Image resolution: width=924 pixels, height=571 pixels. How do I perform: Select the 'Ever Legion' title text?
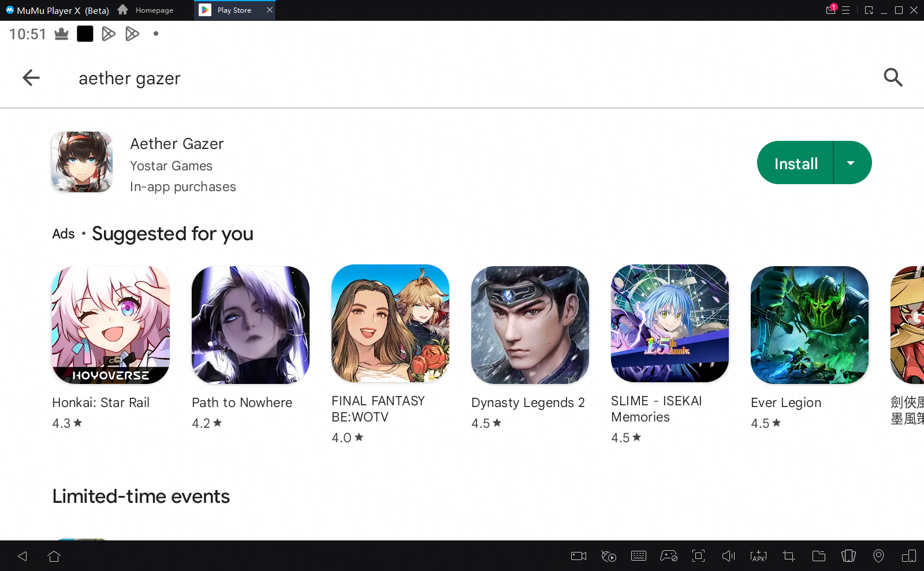[786, 403]
